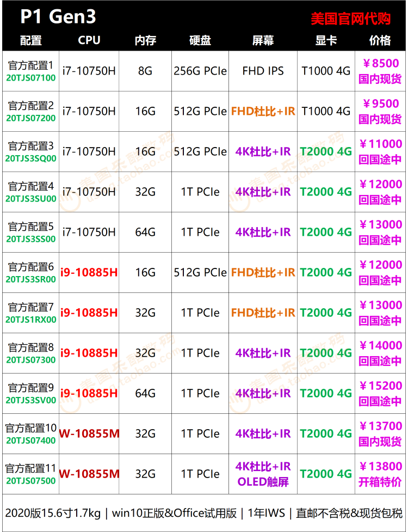This screenshot has height=532, width=408.
Task: Click i9-10885H in 官方配置6 row
Action: click(x=89, y=272)
